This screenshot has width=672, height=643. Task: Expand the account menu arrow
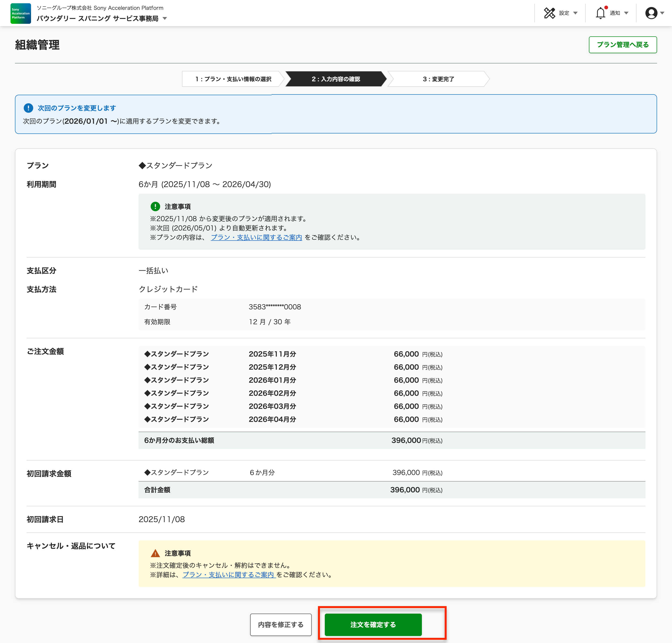click(x=662, y=13)
